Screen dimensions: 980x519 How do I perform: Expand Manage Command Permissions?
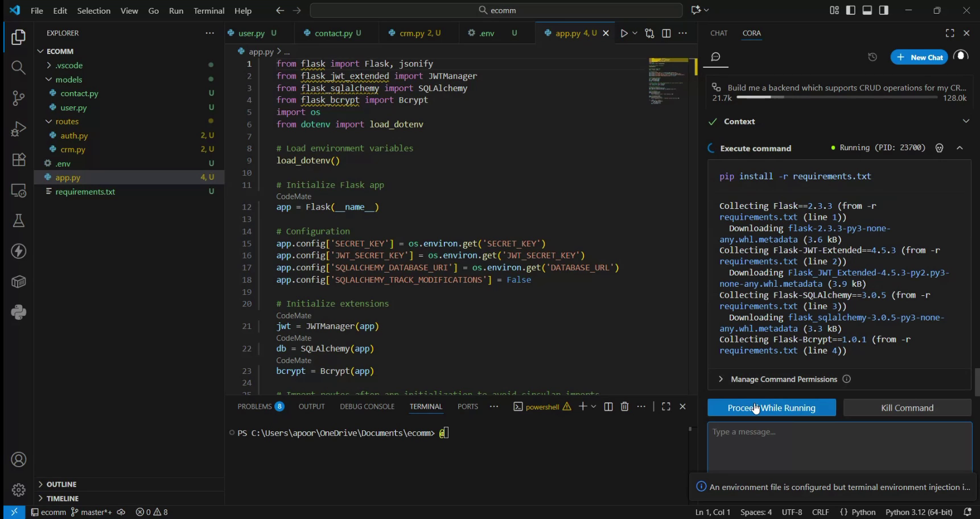coord(721,378)
